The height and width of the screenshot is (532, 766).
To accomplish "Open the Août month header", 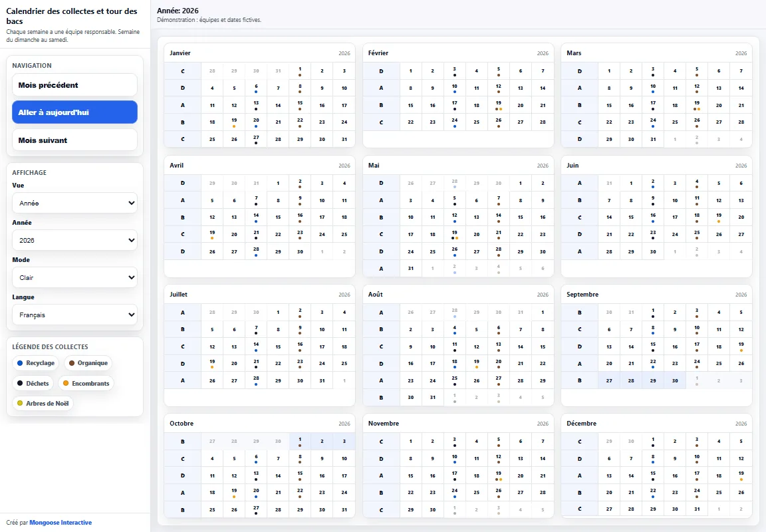I will 458,295.
